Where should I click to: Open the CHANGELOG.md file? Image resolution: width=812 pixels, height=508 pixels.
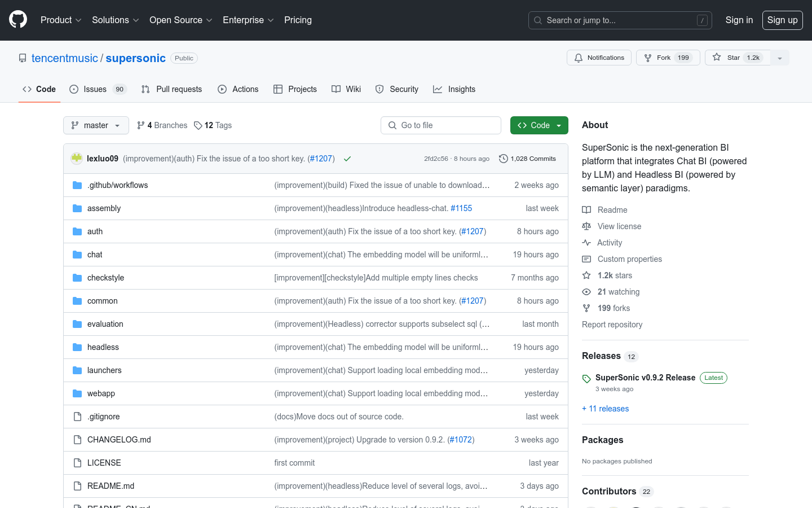pyautogui.click(x=119, y=440)
